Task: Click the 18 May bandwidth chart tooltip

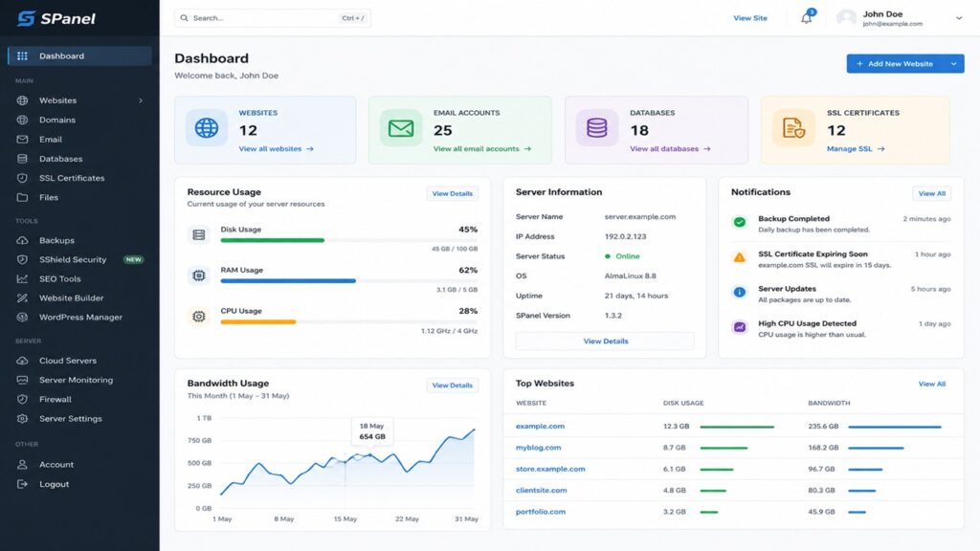Action: (372, 431)
